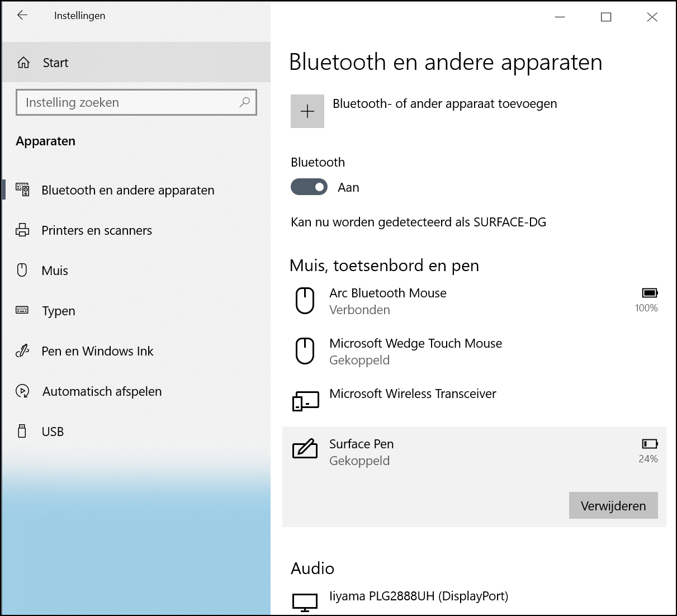Click the Wedge Touch Mouse icon
The width and height of the screenshot is (677, 616).
tap(305, 351)
